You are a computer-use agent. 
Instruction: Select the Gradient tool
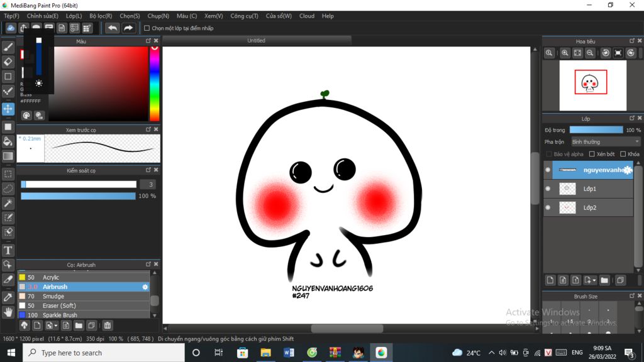[x=8, y=156]
